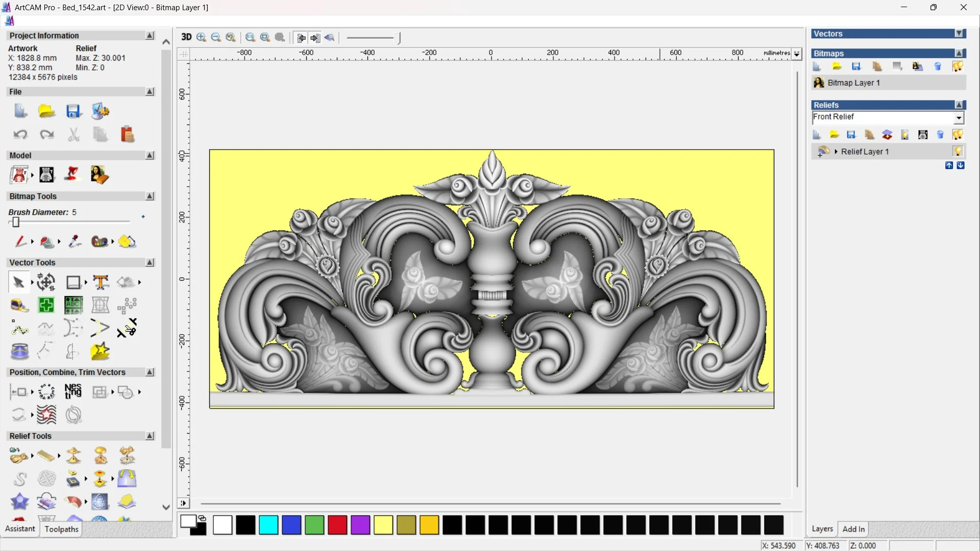This screenshot has height=551, width=980.
Task: Toggle Relief Layer 1 visibility bulb
Action: pyautogui.click(x=958, y=152)
